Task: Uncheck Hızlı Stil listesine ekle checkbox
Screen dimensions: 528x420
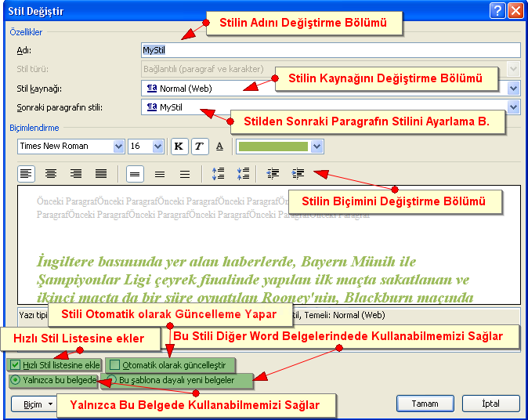Action: coord(15,365)
